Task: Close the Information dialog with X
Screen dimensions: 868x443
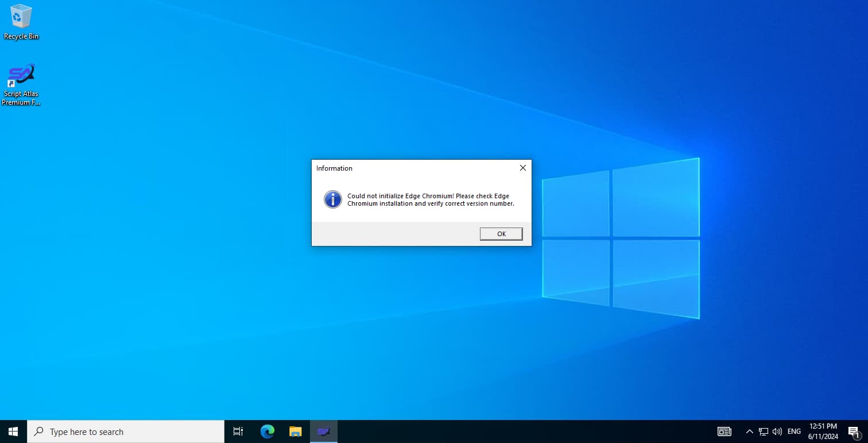Action: pyautogui.click(x=522, y=168)
